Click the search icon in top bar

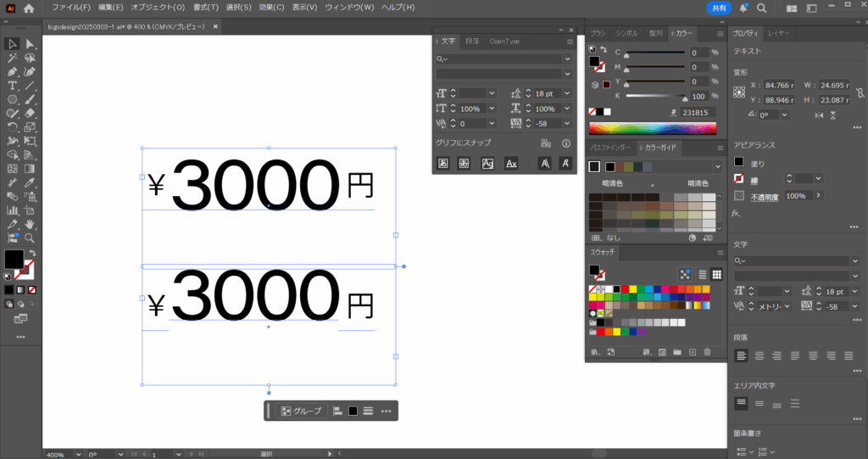point(761,8)
